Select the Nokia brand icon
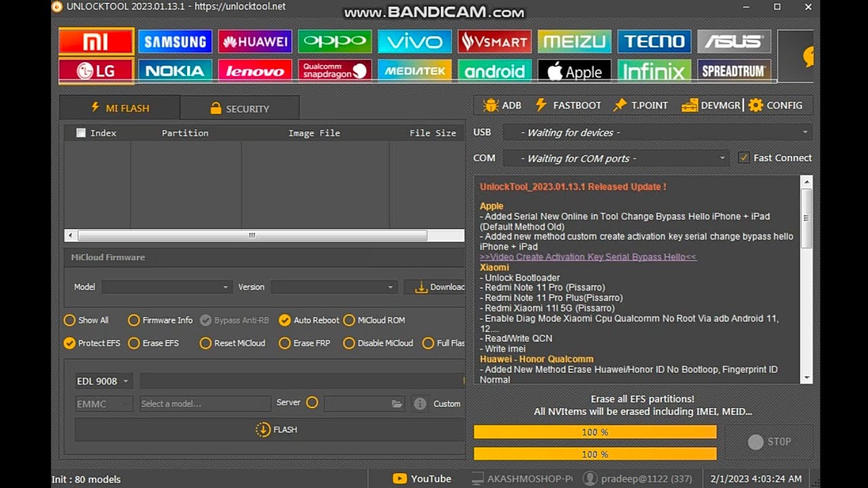Viewport: 868px width, 488px height. 175,70
